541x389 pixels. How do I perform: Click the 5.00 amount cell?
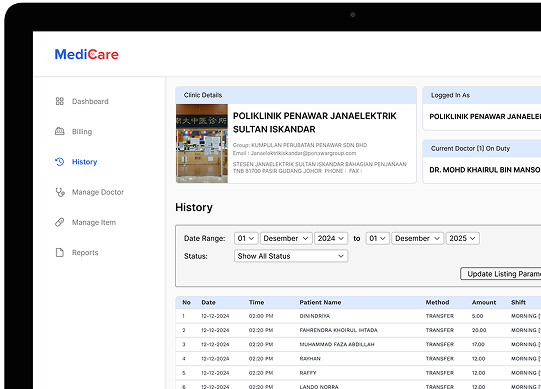[478, 316]
